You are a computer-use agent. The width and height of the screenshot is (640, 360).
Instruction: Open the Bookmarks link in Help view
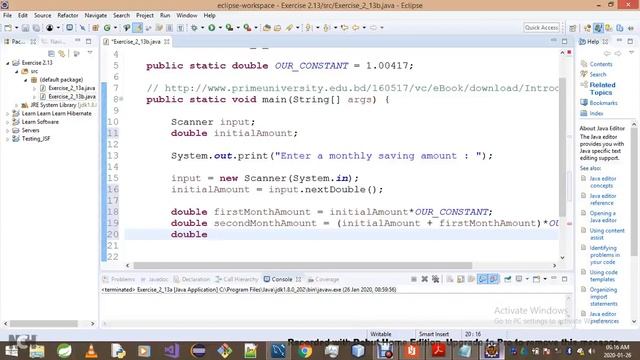[603, 103]
